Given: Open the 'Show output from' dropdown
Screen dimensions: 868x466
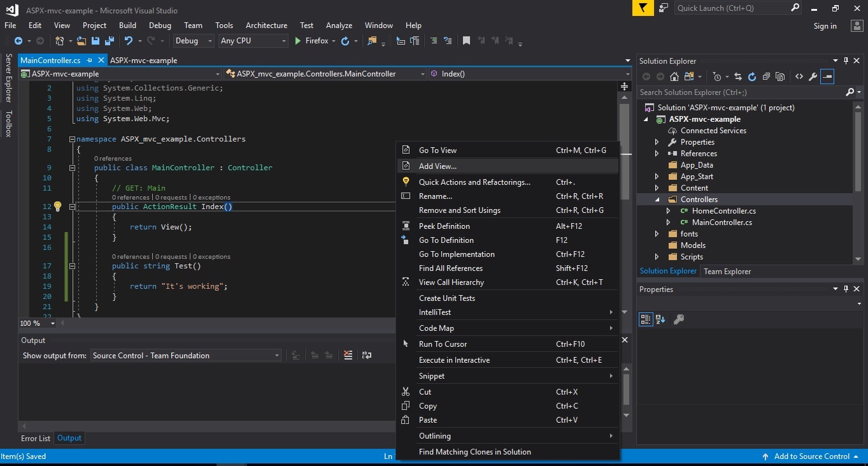Looking at the screenshot, I should (x=186, y=356).
